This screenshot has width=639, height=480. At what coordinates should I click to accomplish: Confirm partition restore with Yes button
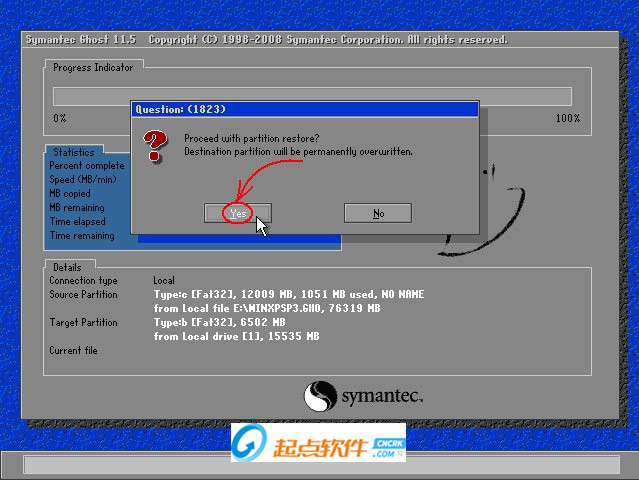coord(238,213)
